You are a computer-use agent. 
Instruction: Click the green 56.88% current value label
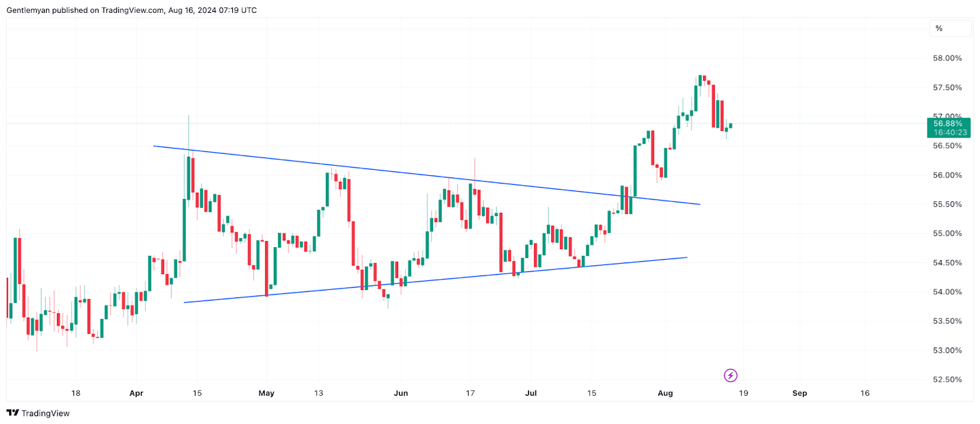[948, 124]
